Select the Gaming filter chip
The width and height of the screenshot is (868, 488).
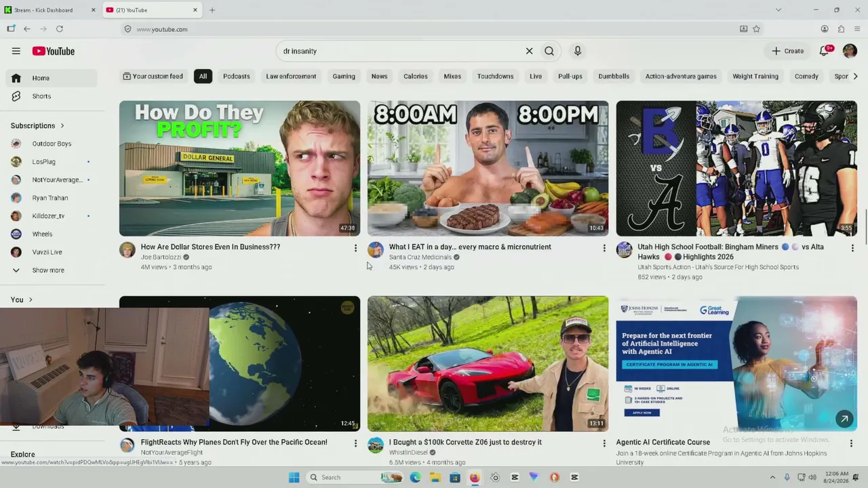(344, 77)
